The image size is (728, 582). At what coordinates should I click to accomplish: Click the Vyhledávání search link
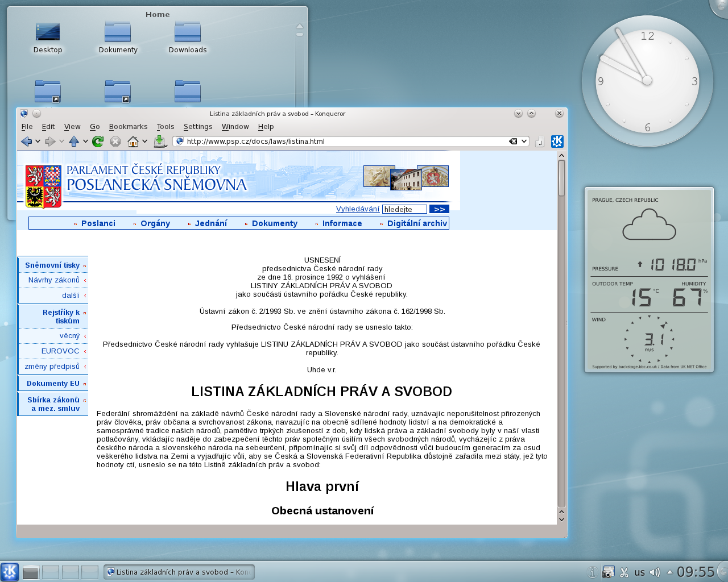[x=358, y=209]
